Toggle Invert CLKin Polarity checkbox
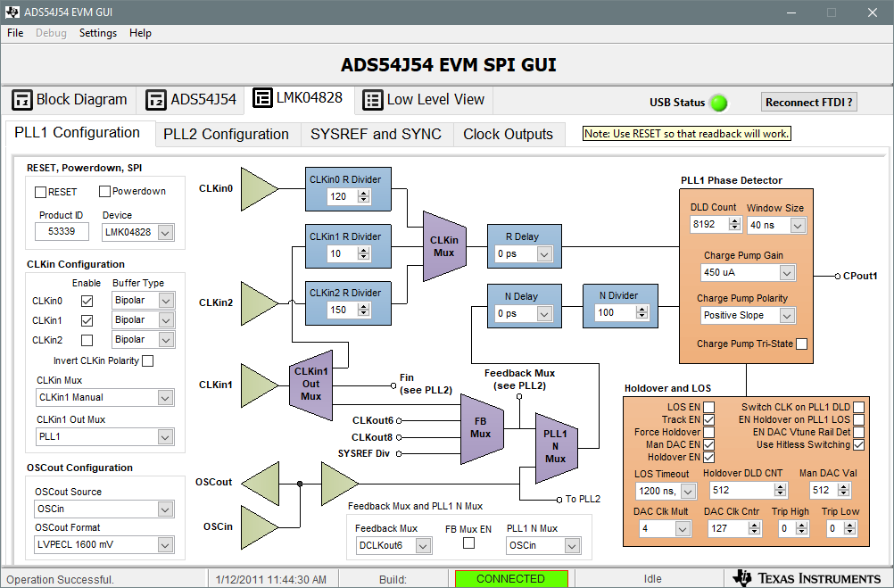 [148, 361]
